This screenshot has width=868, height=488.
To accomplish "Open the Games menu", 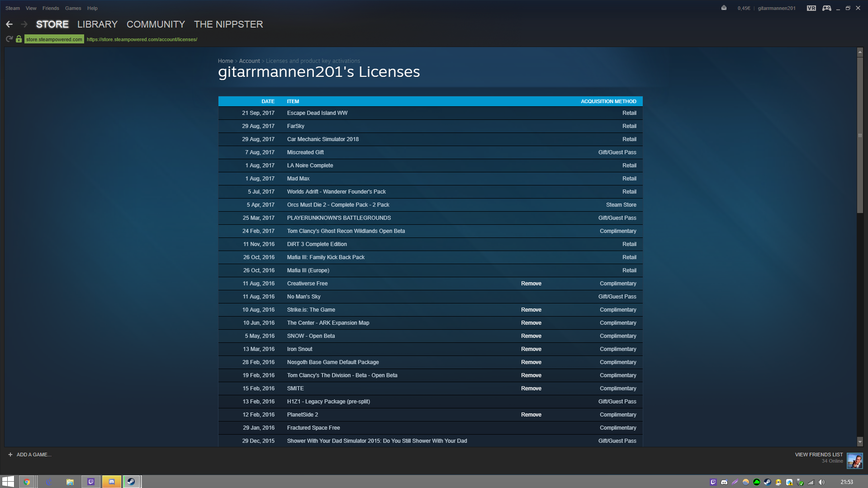I will [73, 8].
